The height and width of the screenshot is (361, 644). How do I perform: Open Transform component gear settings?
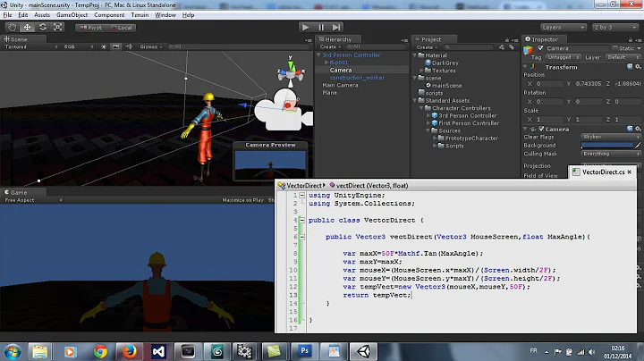pyautogui.click(x=638, y=66)
